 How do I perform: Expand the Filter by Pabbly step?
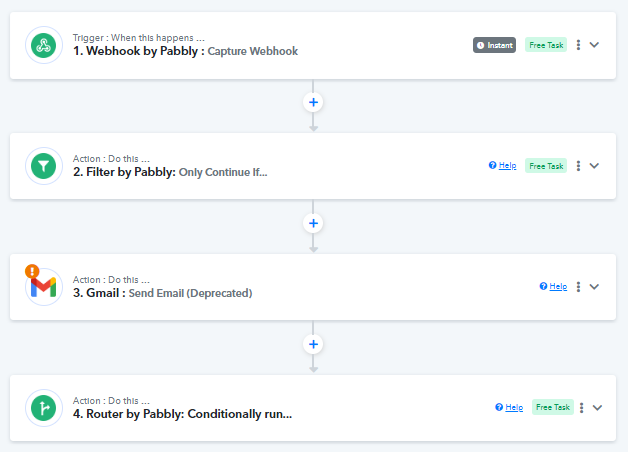pos(594,166)
